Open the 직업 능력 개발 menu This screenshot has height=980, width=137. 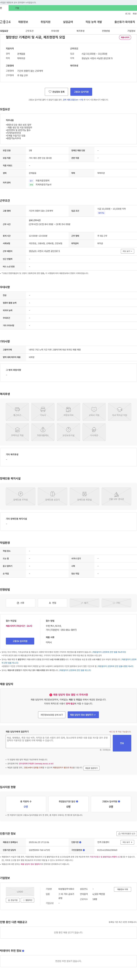(93, 22)
